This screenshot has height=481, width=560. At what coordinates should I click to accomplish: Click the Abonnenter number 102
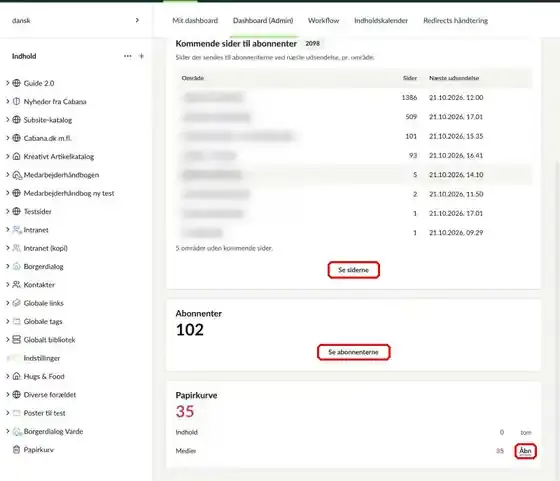point(190,330)
